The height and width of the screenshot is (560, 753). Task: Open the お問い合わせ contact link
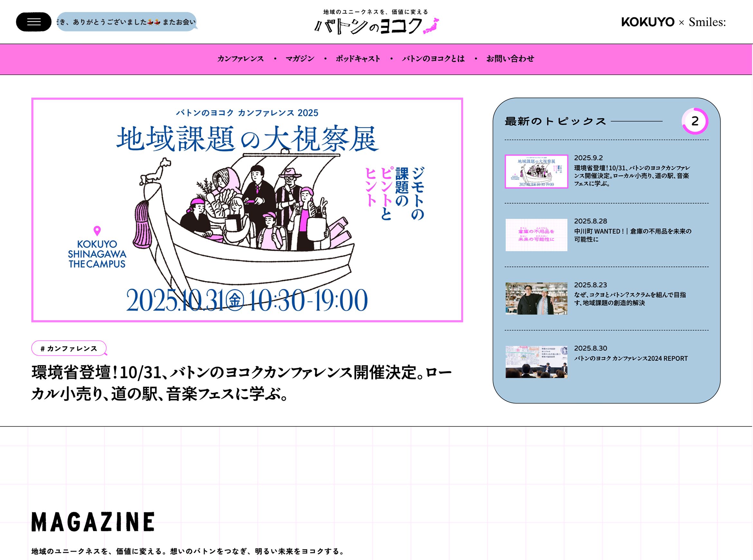(x=510, y=59)
